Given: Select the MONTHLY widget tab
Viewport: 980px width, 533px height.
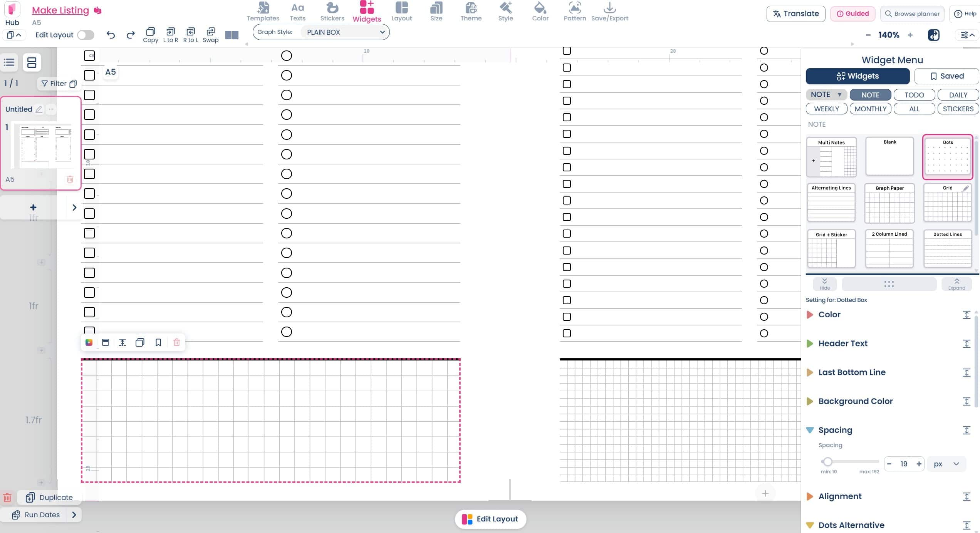Looking at the screenshot, I should click(x=870, y=109).
